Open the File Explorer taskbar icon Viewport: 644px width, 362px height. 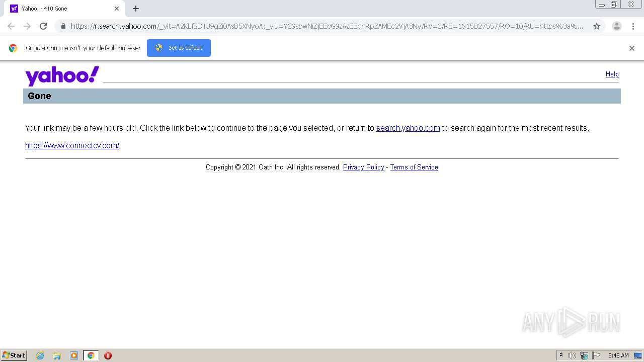pos(57,355)
